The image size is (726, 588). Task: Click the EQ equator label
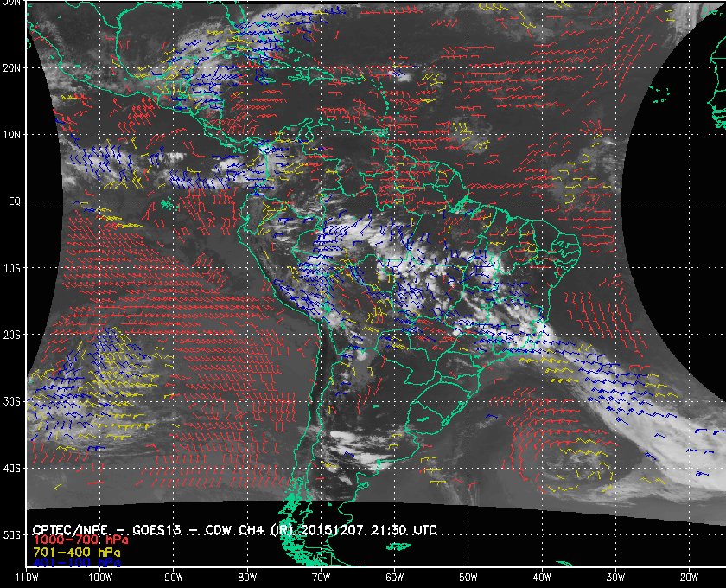[15, 201]
